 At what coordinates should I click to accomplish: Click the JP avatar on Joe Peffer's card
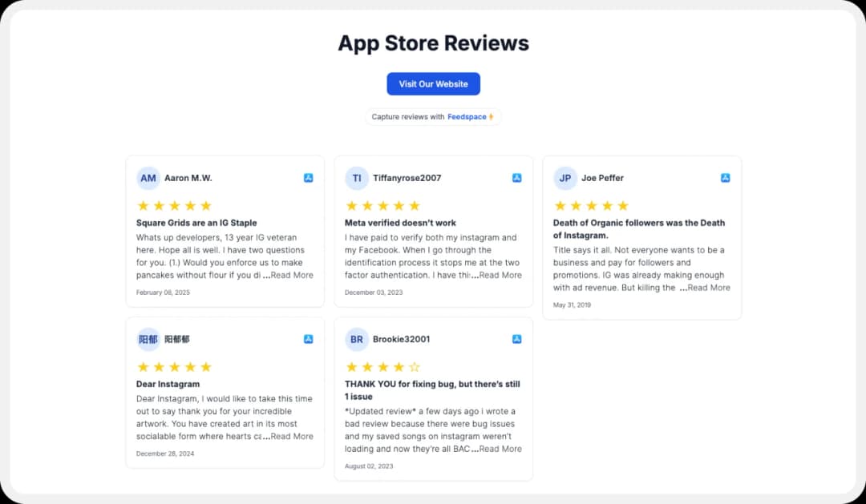click(565, 178)
